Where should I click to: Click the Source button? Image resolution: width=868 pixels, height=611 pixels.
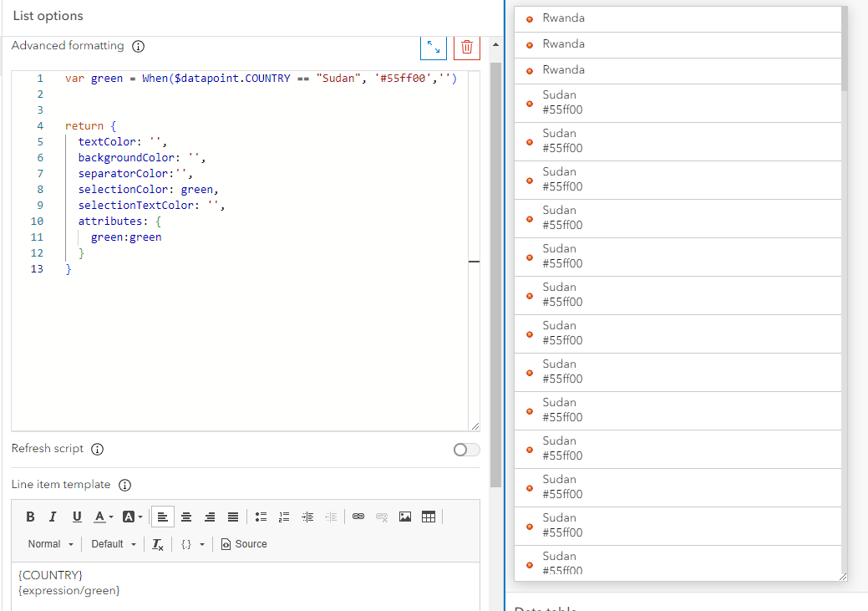pos(244,544)
